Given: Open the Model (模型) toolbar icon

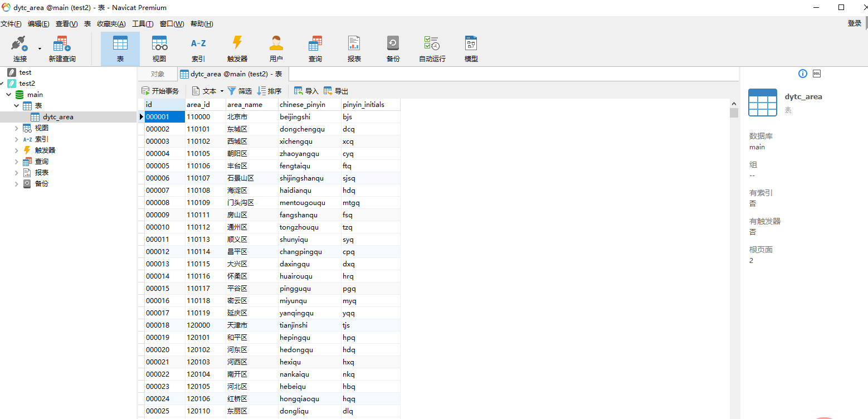Looking at the screenshot, I should [x=471, y=49].
